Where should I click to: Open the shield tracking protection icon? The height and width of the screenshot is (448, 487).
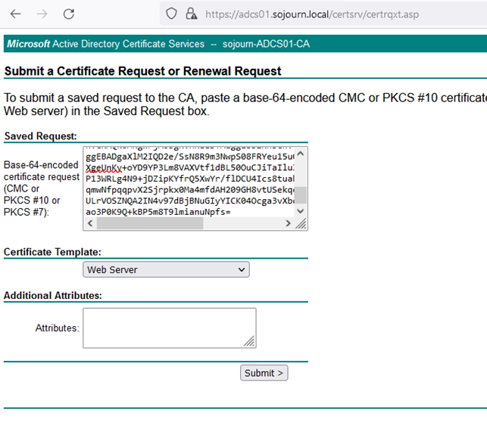click(x=171, y=14)
